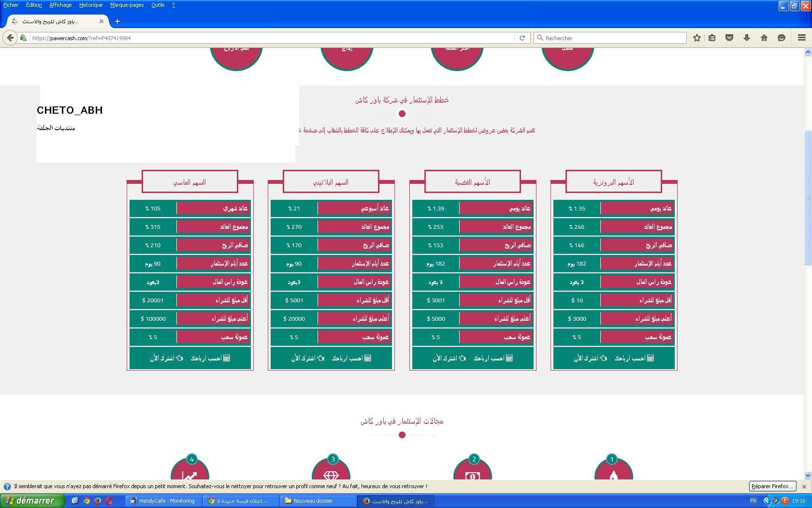812x508 pixels.
Task: Dismiss the Firefox notification bar
Action: coord(804,487)
